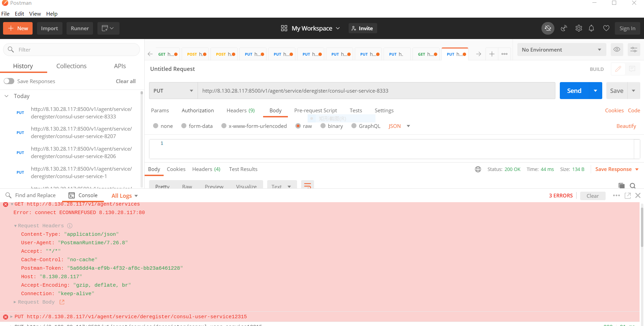The image size is (644, 326).
Task: Open the comments icon beside the pencil
Action: pos(632,69)
